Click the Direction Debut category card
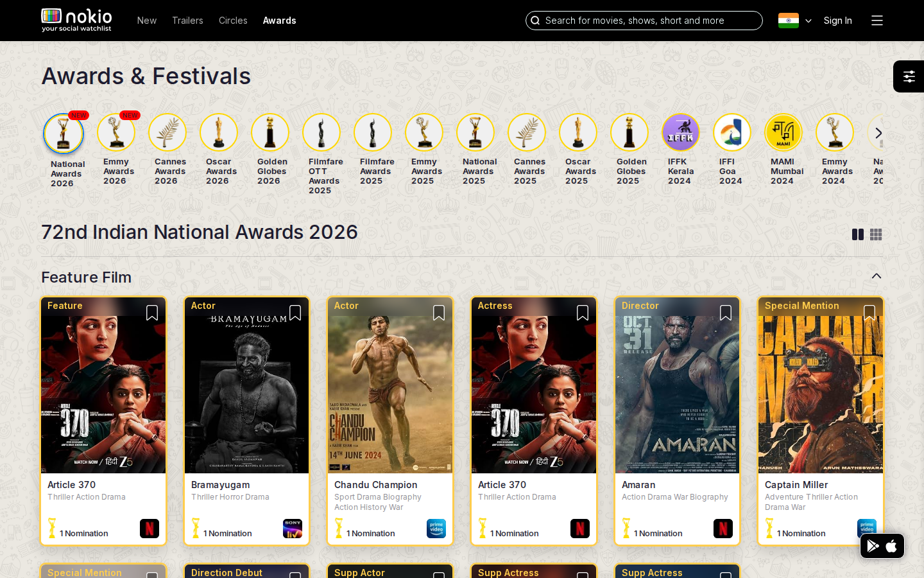924x578 pixels. (x=247, y=571)
